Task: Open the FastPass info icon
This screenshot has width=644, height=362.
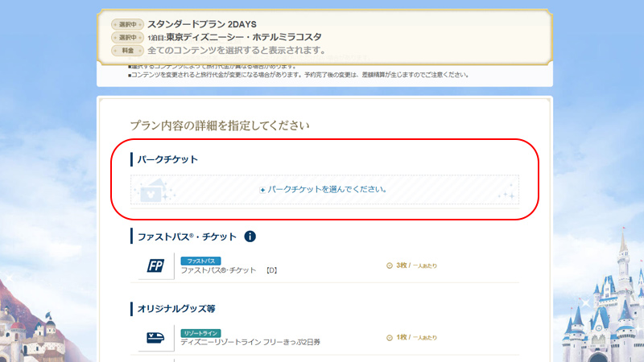Action: point(250,237)
